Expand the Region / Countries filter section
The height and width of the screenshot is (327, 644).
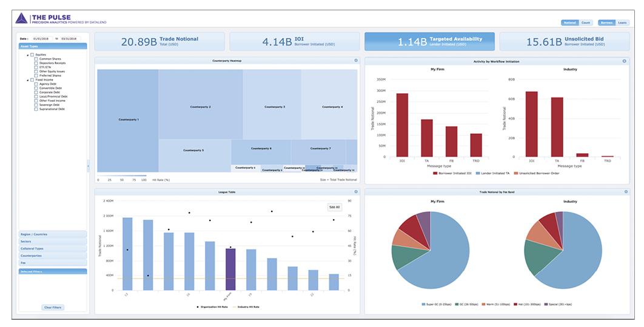[x=53, y=234]
